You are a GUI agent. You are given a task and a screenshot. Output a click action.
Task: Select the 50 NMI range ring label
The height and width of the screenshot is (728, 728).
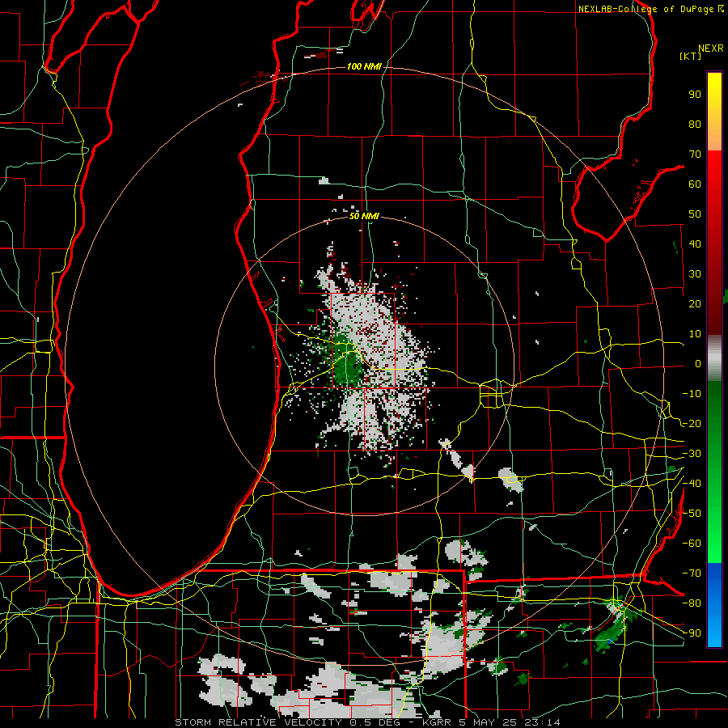pyautogui.click(x=364, y=216)
